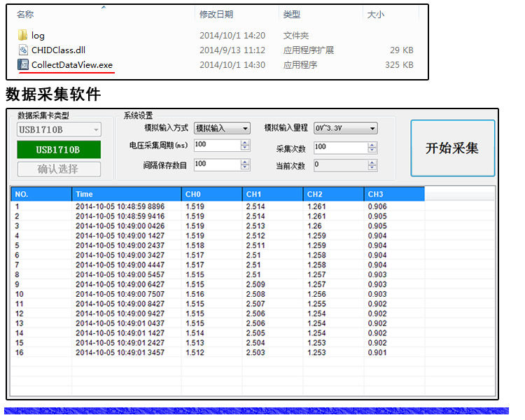Click the CH1 column header
The height and width of the screenshot is (420, 525).
[x=273, y=195]
